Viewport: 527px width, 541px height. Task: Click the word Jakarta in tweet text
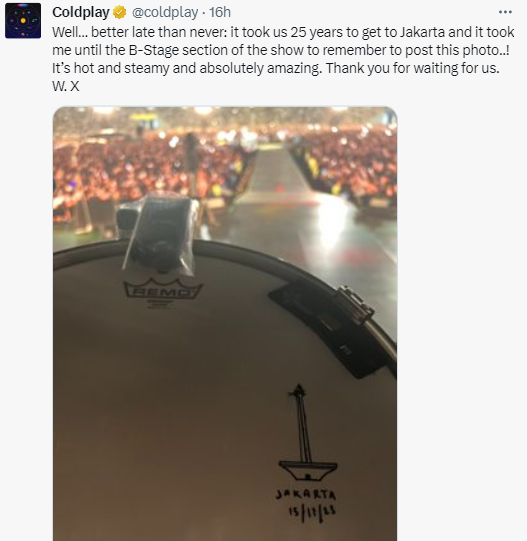point(422,32)
